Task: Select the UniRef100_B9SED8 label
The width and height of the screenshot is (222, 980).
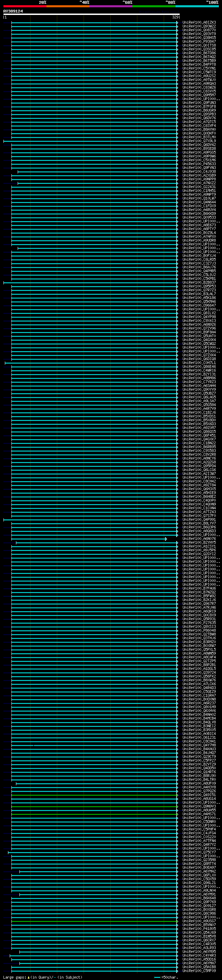Action: tap(199, 148)
